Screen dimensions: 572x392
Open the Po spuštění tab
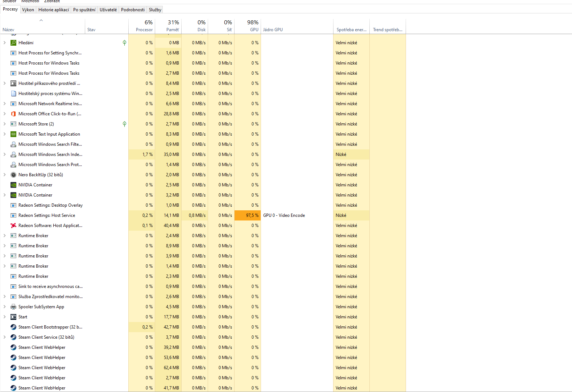[x=84, y=10]
